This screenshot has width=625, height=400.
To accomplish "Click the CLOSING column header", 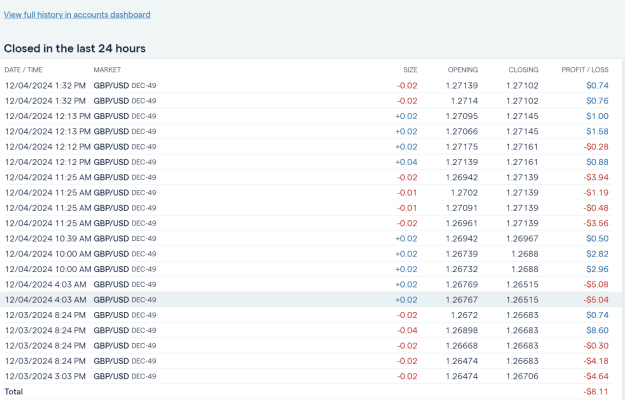I will 523,70.
